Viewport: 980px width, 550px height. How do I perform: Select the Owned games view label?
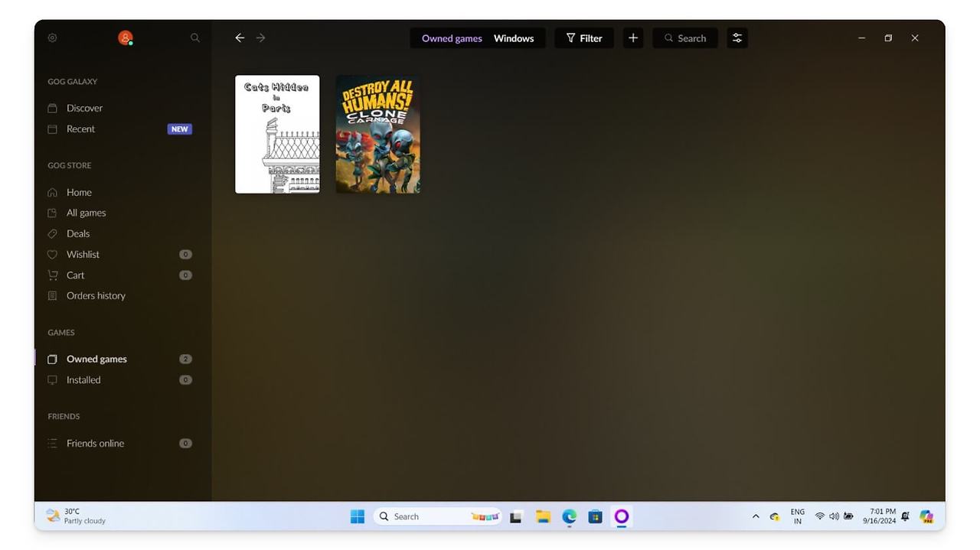coord(452,38)
